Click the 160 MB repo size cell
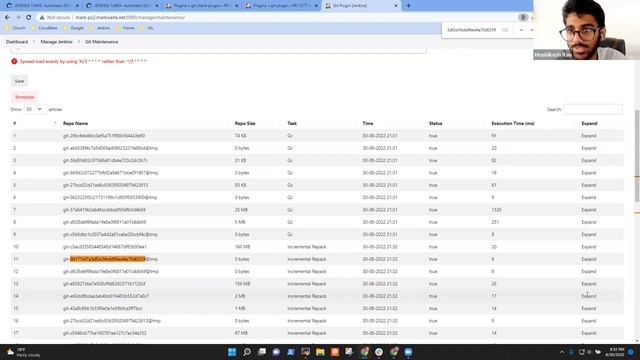This screenshot has height=360, width=640. point(242,247)
